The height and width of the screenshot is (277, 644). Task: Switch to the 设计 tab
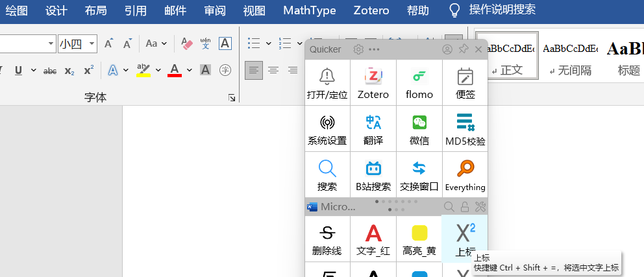click(x=56, y=10)
